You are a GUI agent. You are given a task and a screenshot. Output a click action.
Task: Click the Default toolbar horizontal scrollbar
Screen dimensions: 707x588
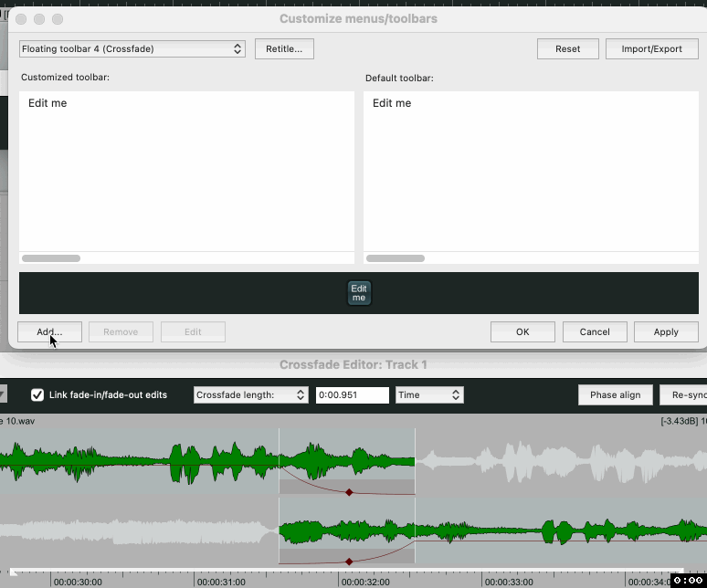point(396,258)
